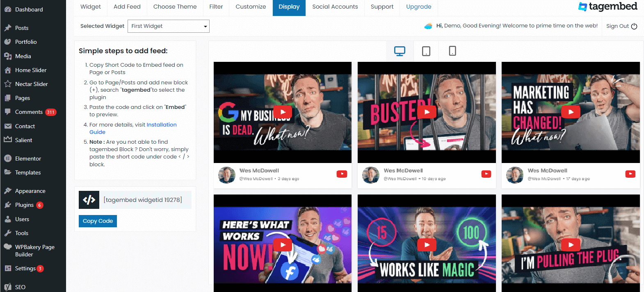Click the Copy Code button

click(98, 221)
